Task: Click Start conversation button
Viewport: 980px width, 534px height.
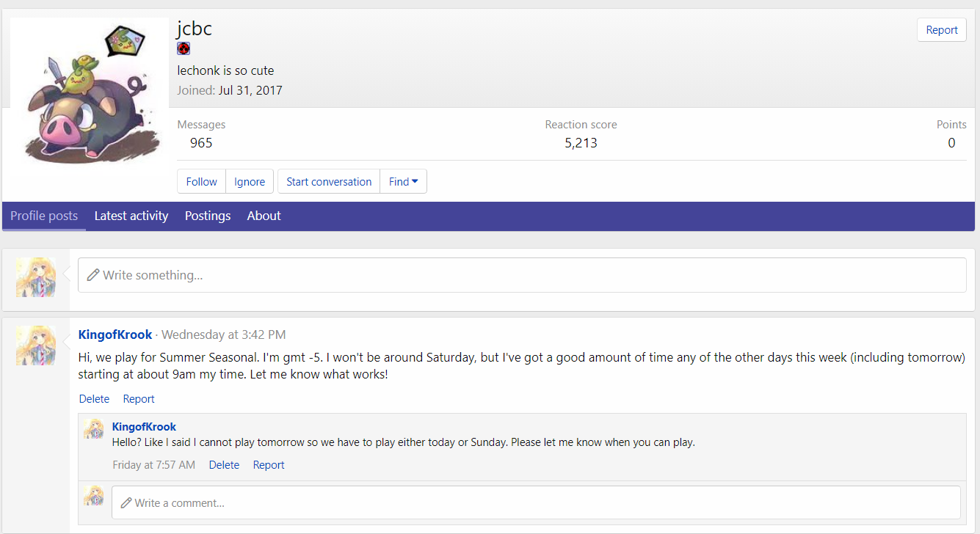Action: [x=329, y=182]
